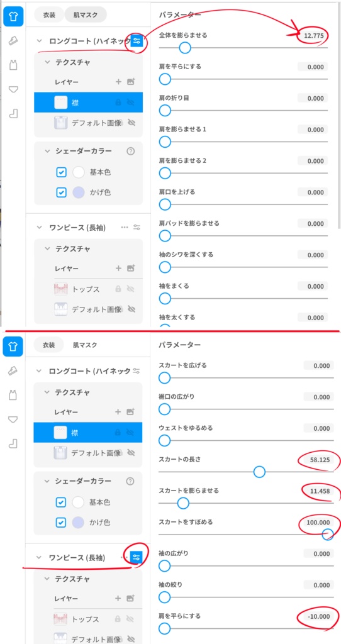341x644 pixels.
Task: Select the T-shirt clothing category in upper capture
Action: click(13, 16)
